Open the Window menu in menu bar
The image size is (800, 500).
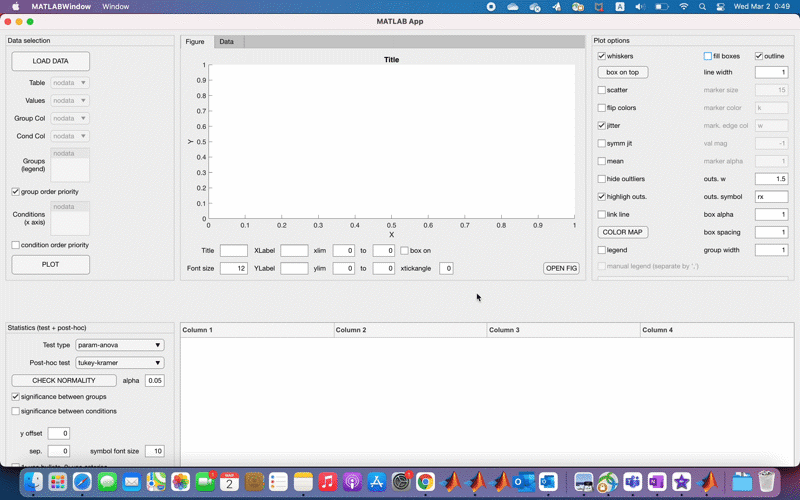[115, 6]
